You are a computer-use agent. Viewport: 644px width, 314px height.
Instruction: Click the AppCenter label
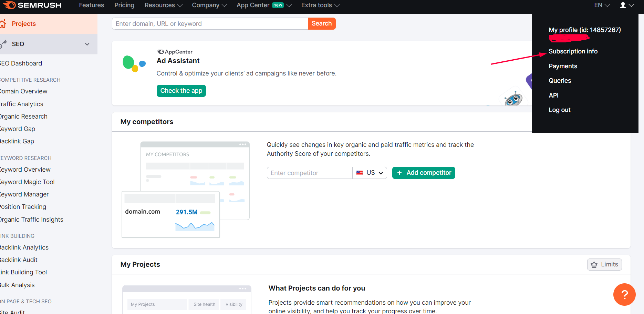175,52
